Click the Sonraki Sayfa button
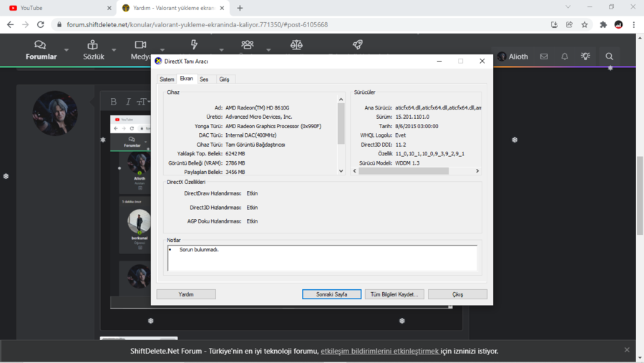Screen dimensions: 644x363 pyautogui.click(x=331, y=294)
